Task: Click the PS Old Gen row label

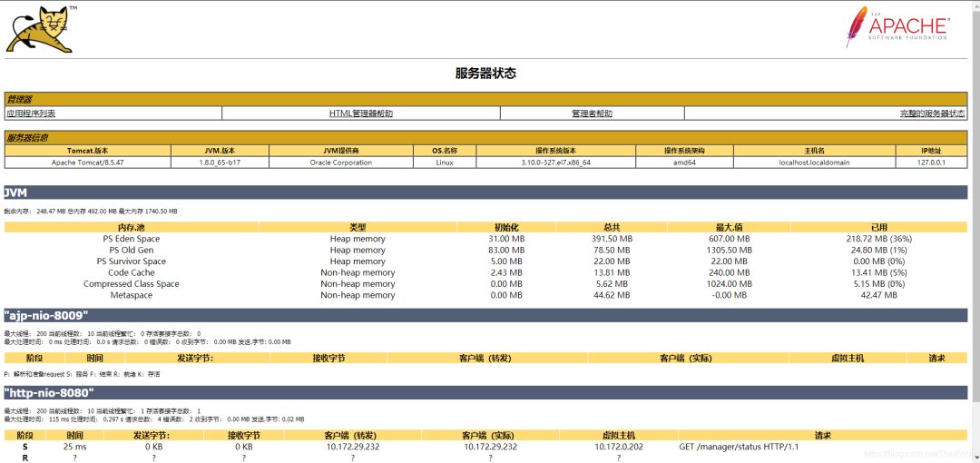Action: (x=132, y=251)
